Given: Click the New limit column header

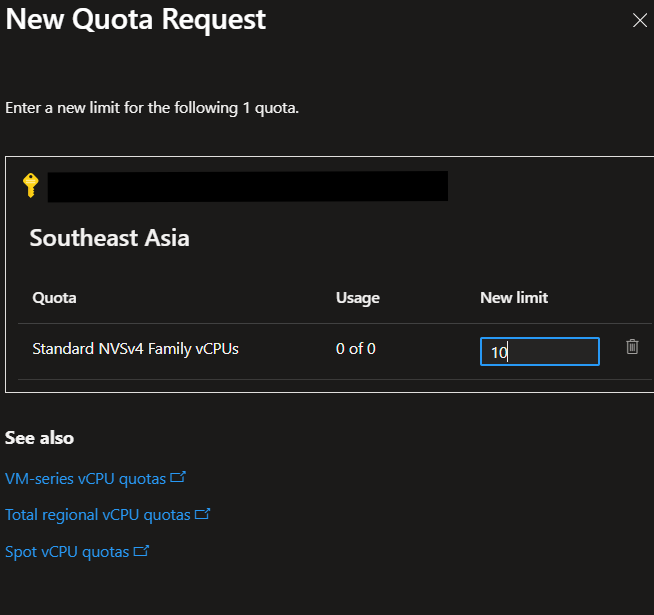Looking at the screenshot, I should [x=514, y=297].
